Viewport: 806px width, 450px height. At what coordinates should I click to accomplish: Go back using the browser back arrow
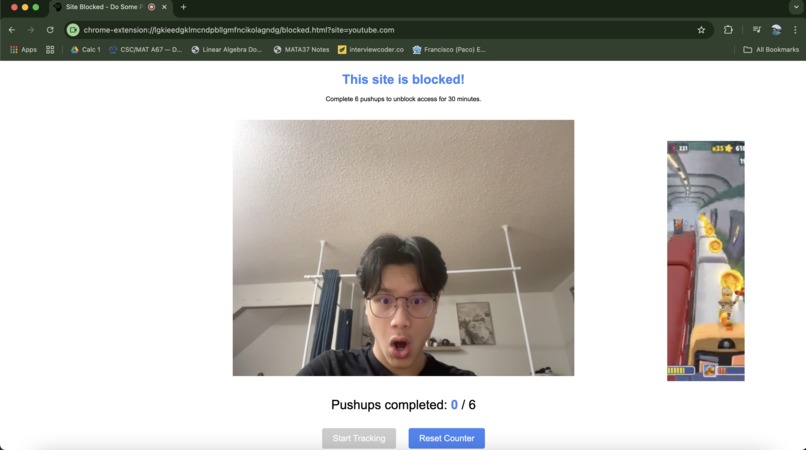[12, 30]
